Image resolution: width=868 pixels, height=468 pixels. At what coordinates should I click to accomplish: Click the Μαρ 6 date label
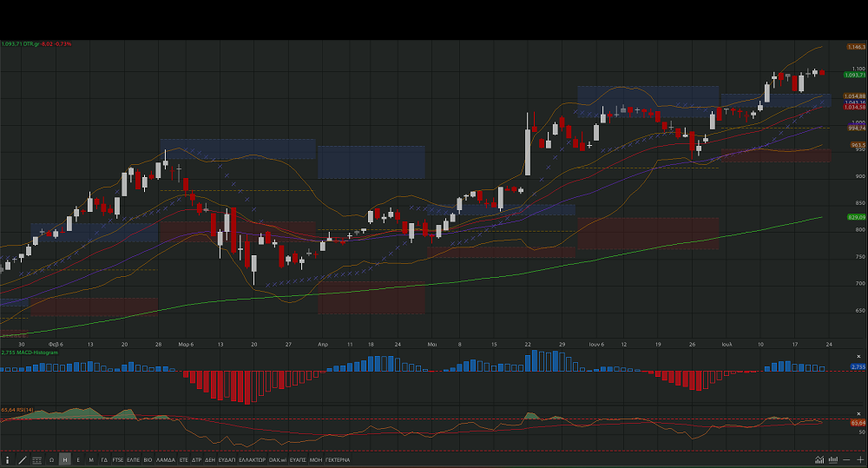[186, 345]
